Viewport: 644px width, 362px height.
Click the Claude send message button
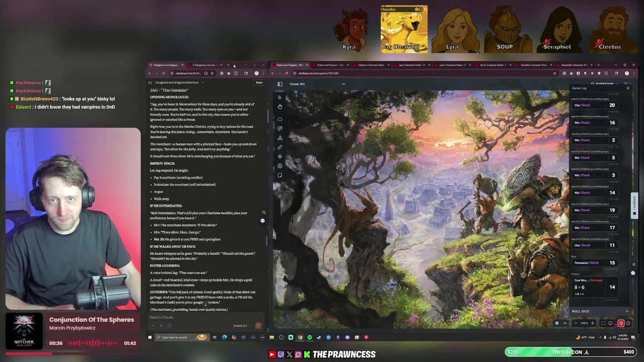[258, 326]
